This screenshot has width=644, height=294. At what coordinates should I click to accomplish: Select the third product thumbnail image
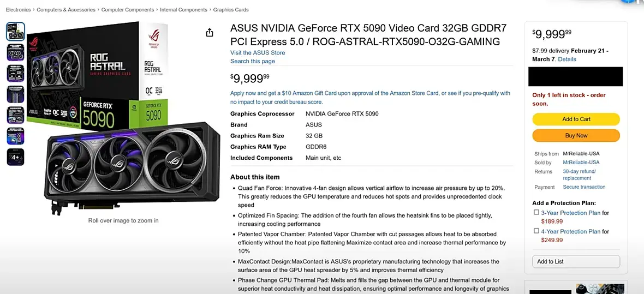(15, 73)
